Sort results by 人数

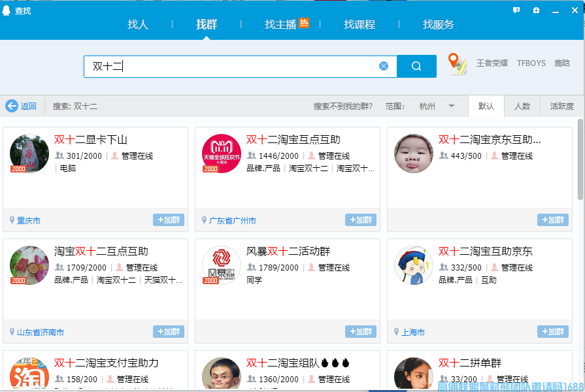pos(522,106)
